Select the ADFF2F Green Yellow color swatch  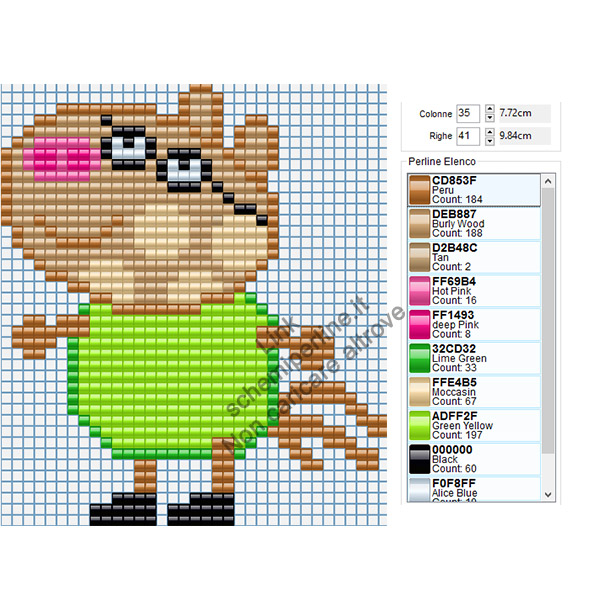tap(419, 426)
